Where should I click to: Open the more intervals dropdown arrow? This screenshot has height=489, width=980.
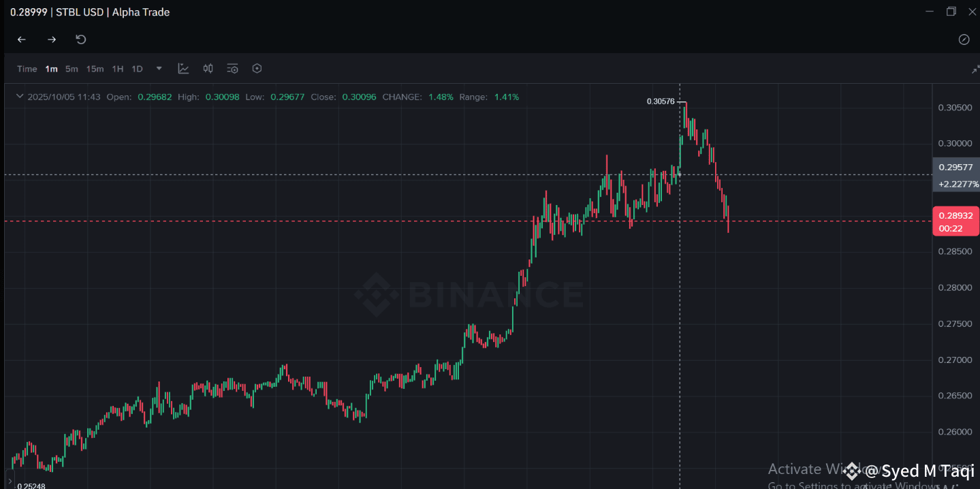point(159,68)
